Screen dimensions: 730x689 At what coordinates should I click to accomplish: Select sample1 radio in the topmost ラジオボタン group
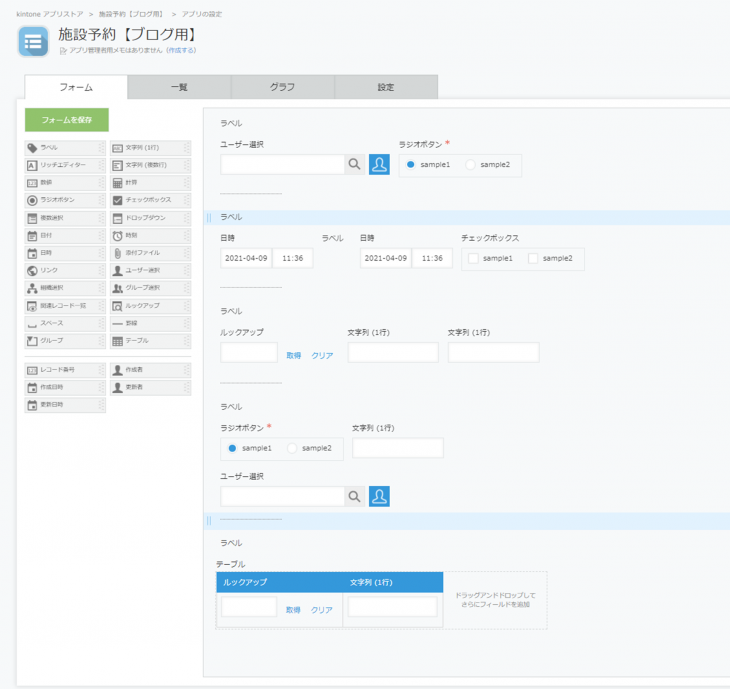click(x=410, y=164)
